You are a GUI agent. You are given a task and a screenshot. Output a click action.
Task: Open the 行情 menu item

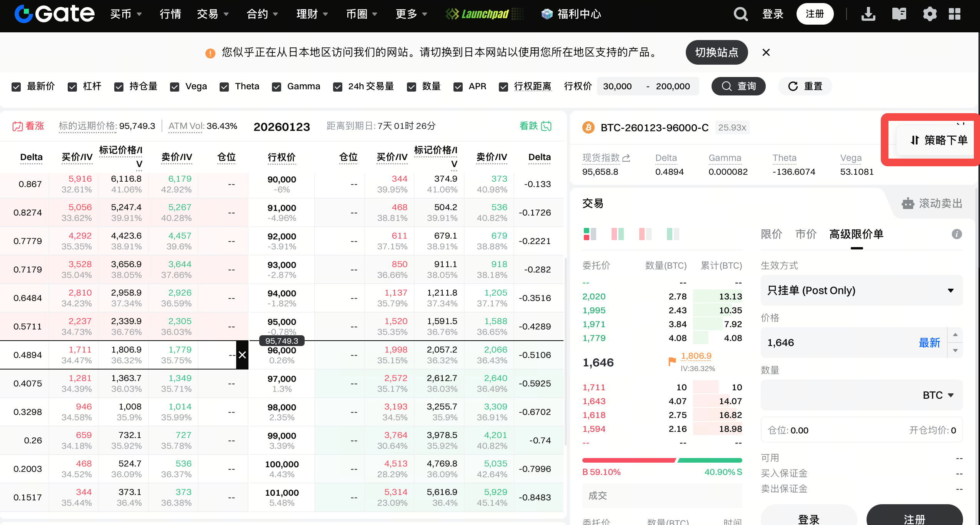pyautogui.click(x=170, y=14)
